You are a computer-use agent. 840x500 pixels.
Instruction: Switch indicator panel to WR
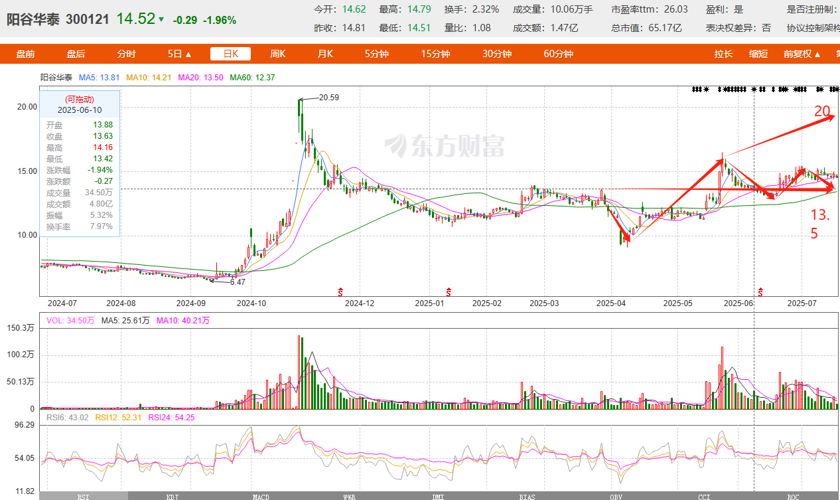pos(349,496)
